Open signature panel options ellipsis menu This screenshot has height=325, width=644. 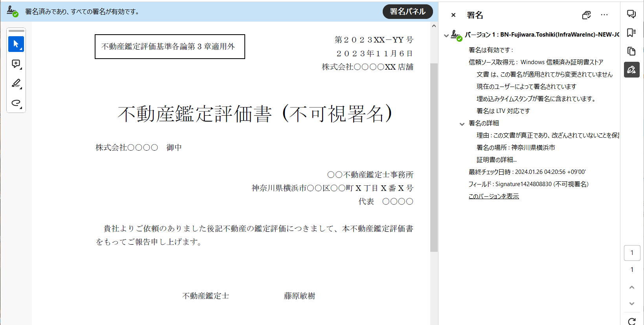click(x=604, y=15)
